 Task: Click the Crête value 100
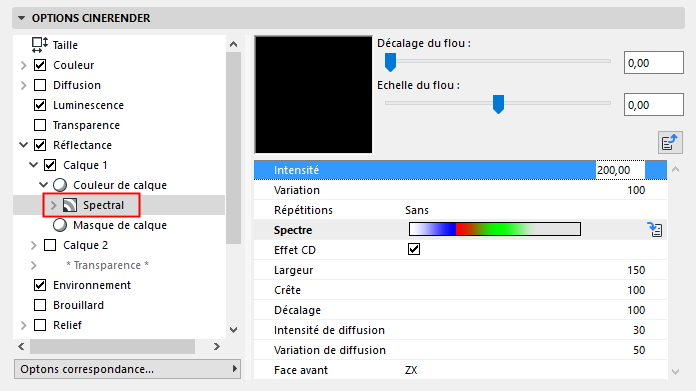tap(636, 290)
